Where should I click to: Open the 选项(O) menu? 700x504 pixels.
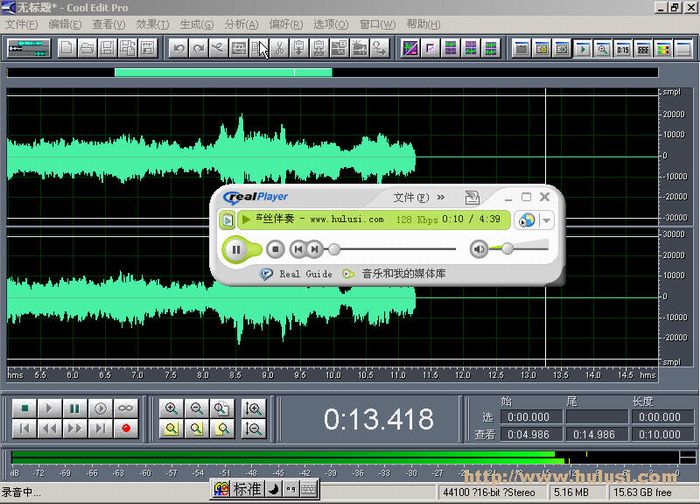coord(330,24)
